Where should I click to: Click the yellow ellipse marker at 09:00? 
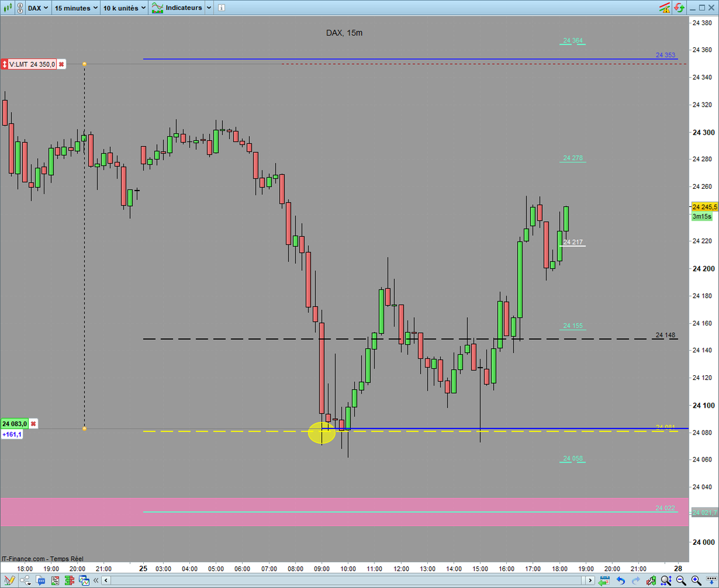(322, 433)
